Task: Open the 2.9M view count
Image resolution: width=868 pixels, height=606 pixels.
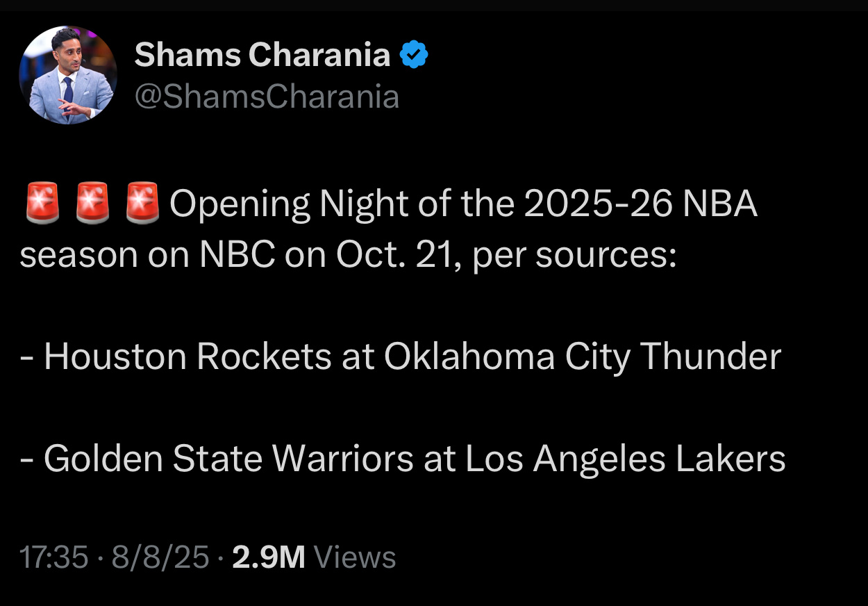Action: tap(269, 557)
